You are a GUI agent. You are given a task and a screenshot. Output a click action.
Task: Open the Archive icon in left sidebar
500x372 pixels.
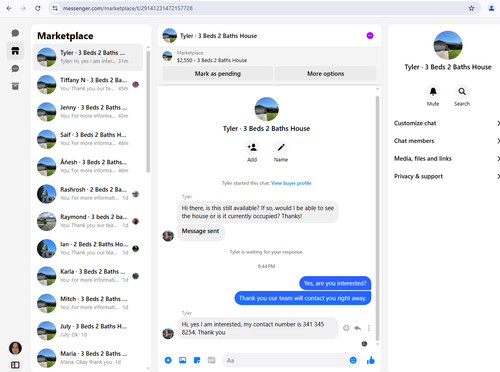point(15,86)
